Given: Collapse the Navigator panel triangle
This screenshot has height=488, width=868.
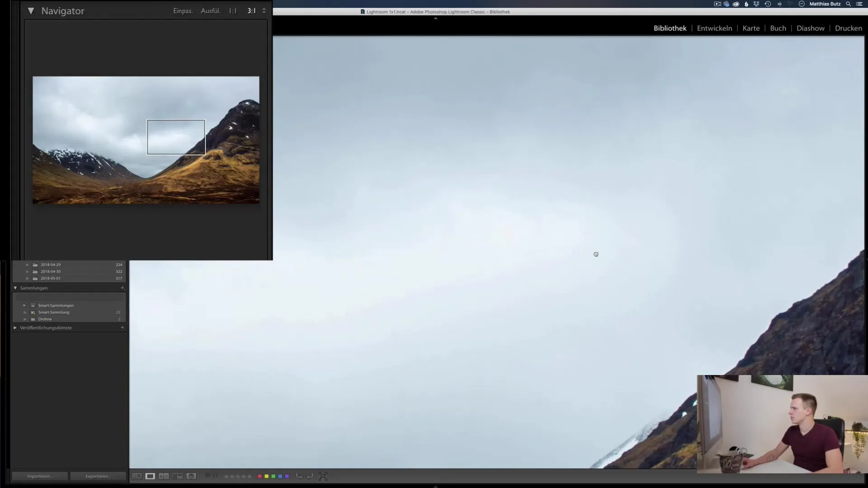Looking at the screenshot, I should (31, 11).
